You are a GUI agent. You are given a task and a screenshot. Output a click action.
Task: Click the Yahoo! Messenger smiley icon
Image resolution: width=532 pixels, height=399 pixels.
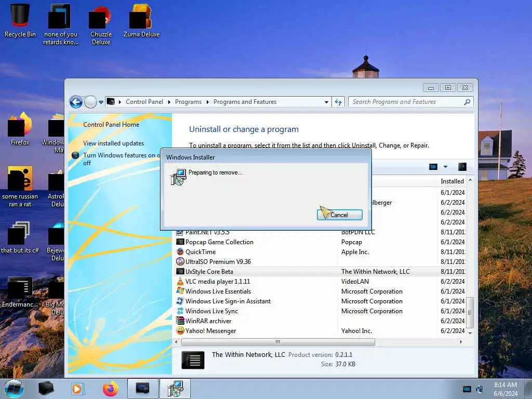[180, 330]
